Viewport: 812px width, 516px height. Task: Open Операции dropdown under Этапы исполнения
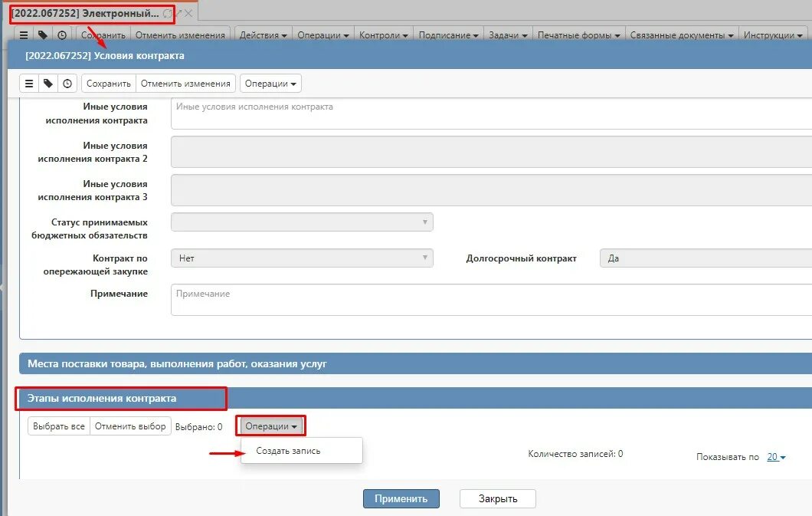pyautogui.click(x=271, y=426)
